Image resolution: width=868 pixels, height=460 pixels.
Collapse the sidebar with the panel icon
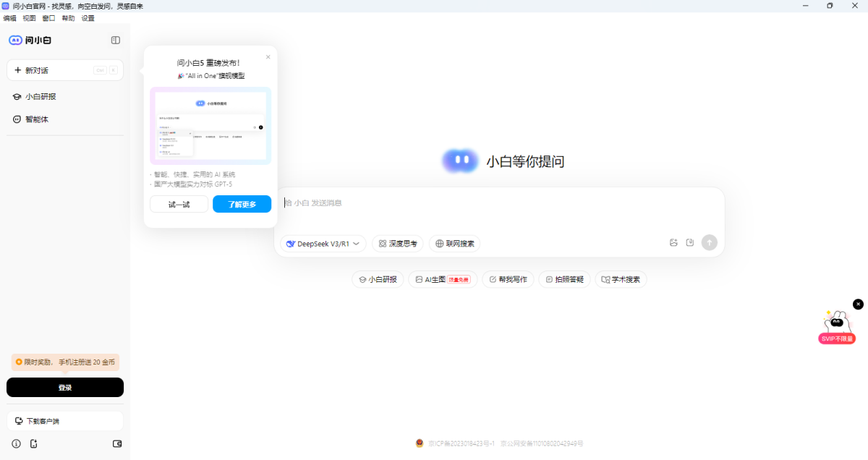(115, 40)
